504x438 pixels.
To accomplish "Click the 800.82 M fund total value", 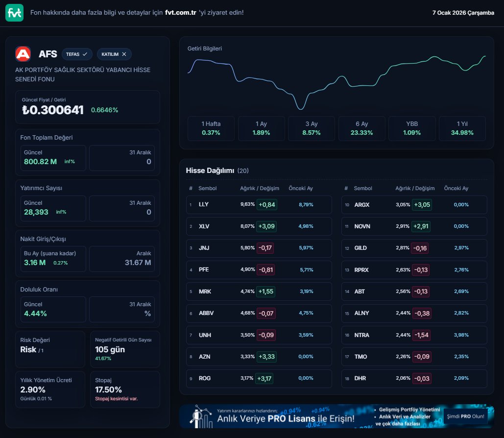I will click(x=40, y=162).
